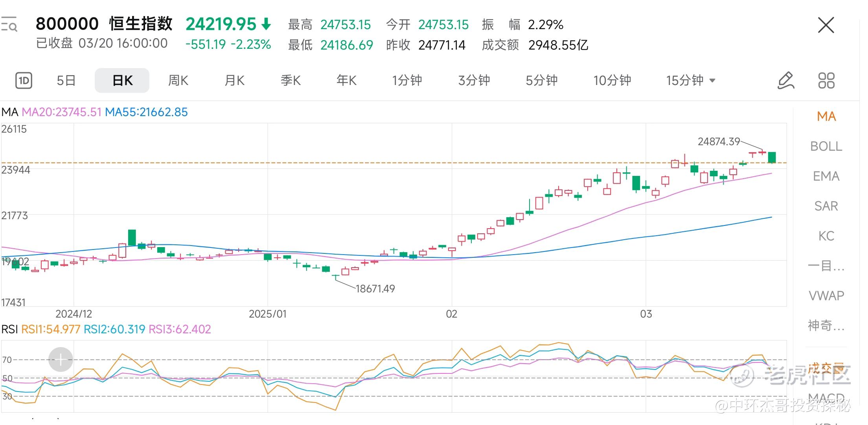Image resolution: width=868 pixels, height=425 pixels.
Task: Click the round plus crosshair button
Action: tap(61, 359)
